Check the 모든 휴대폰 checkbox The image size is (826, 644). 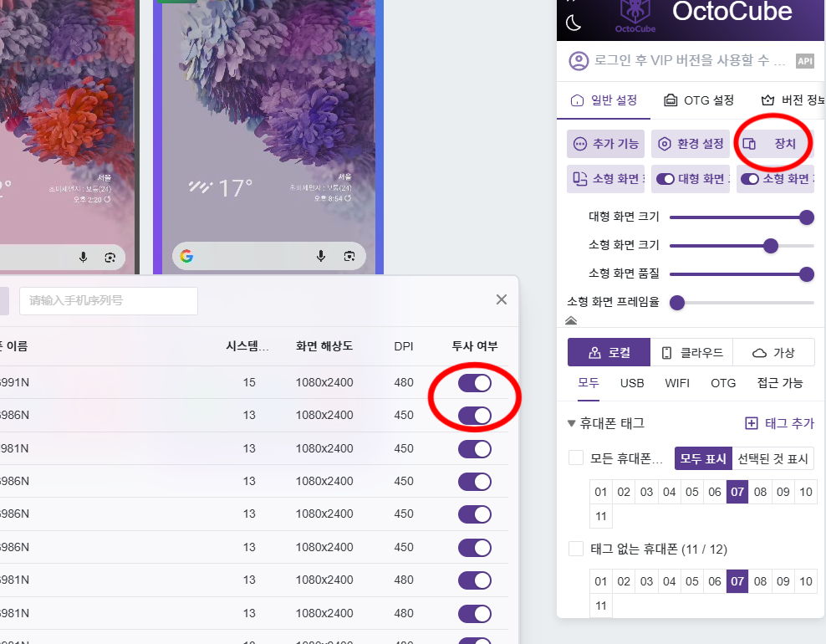[x=576, y=458]
